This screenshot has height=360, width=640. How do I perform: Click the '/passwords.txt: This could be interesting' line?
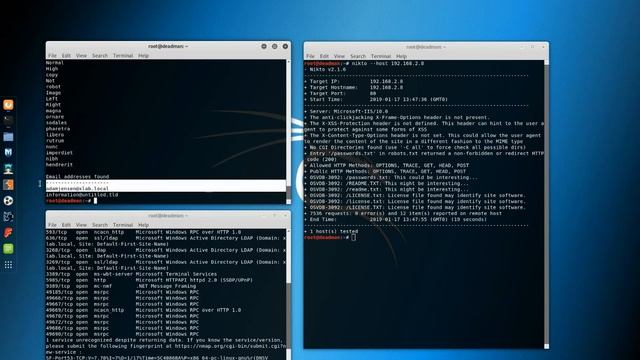pos(391,177)
